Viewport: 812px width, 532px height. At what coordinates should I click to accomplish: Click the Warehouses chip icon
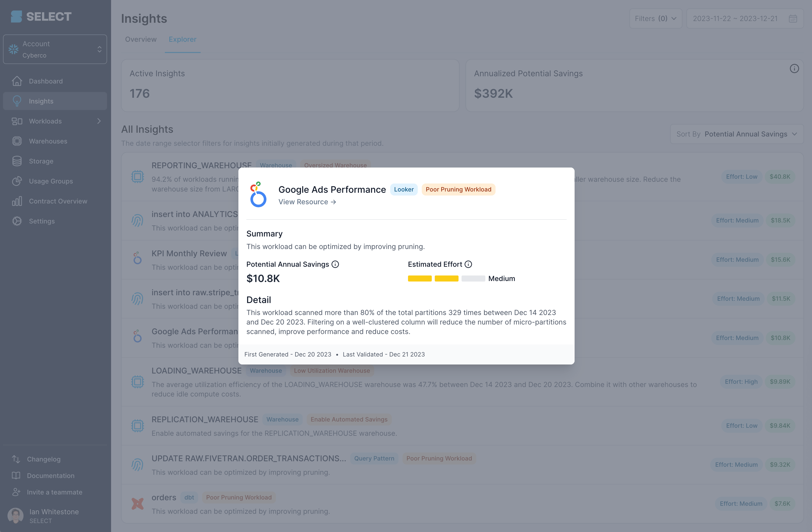click(x=17, y=141)
